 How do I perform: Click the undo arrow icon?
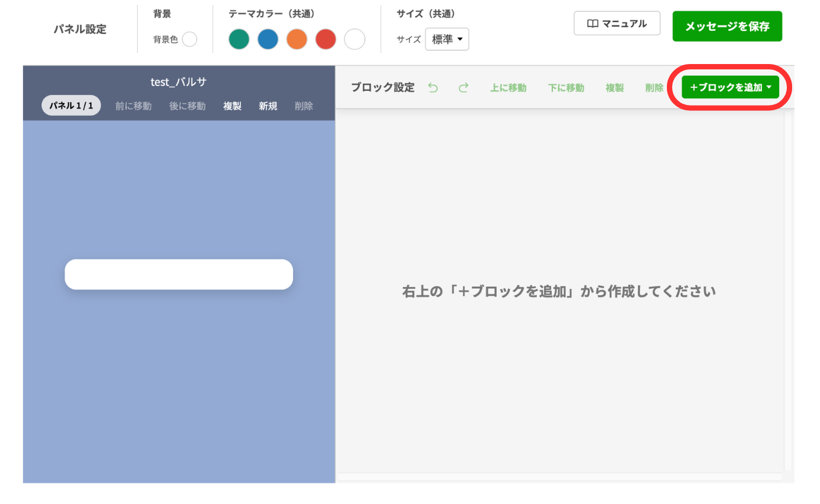pos(433,87)
